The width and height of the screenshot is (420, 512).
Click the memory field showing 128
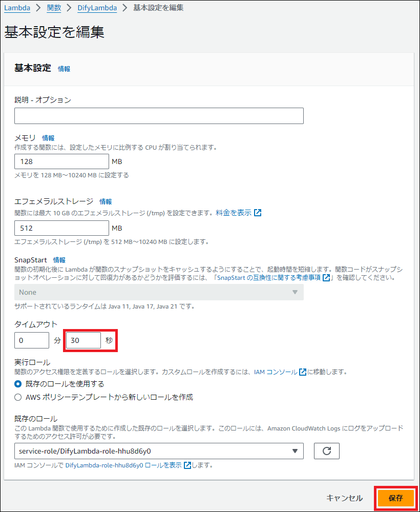click(x=61, y=162)
